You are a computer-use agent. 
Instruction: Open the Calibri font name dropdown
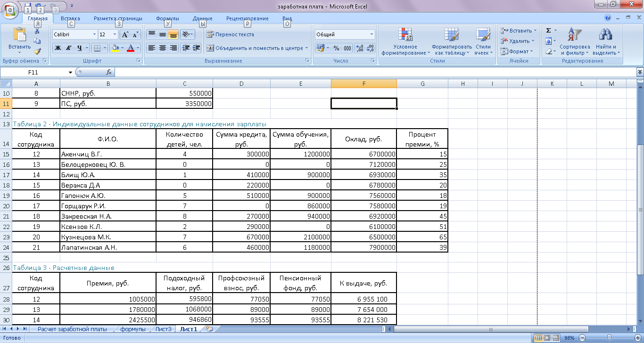(94, 34)
